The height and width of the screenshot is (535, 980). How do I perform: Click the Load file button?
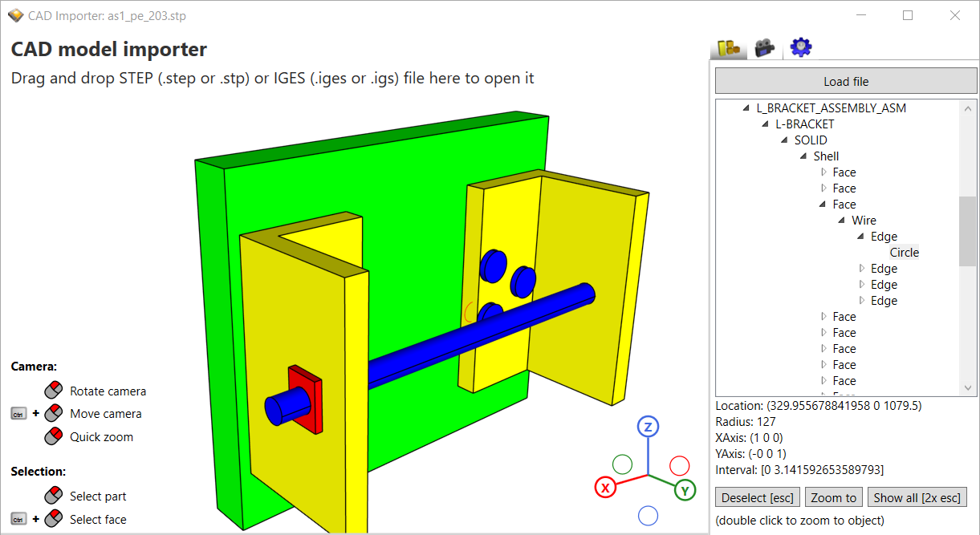[845, 80]
